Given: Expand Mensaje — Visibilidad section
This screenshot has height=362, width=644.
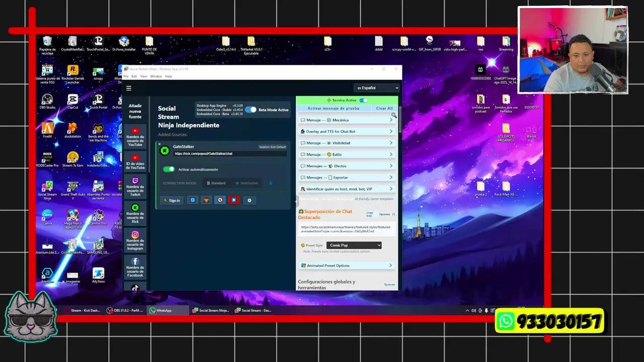Looking at the screenshot, I should [x=347, y=143].
